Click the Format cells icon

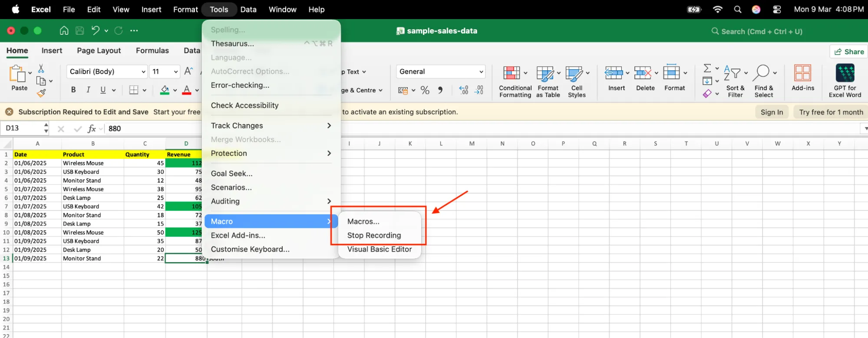pos(671,72)
